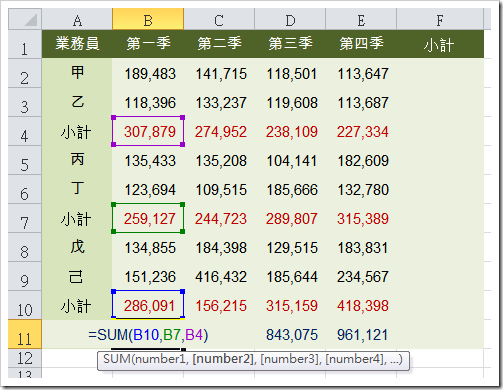This screenshot has height=390, width=503.
Task: Click header cell 第三季
Action: point(290,44)
